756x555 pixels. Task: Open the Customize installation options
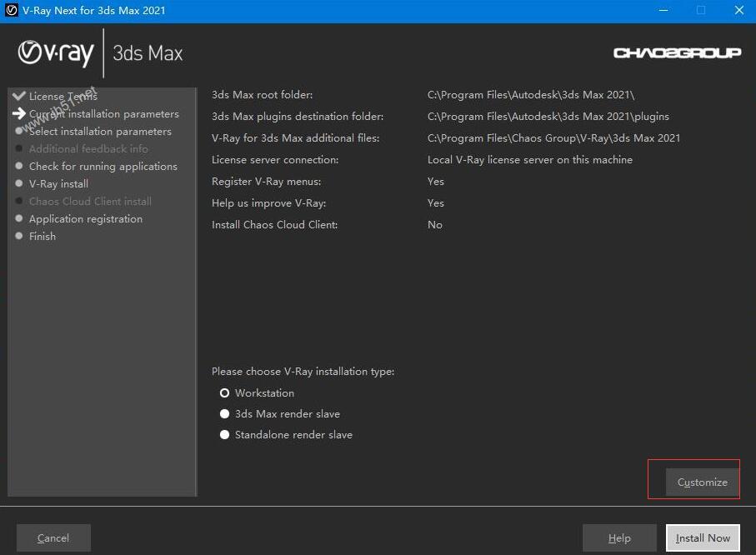coord(702,482)
